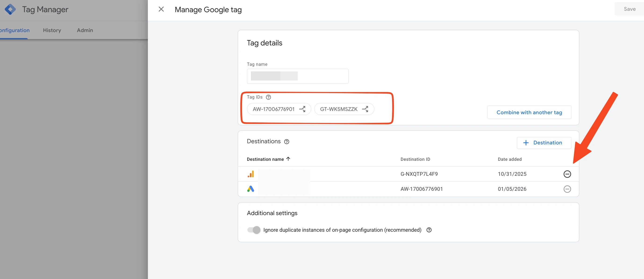This screenshot has height=279, width=644.
Task: Select the AW-17006776901 tag ID chip
Action: 279,109
